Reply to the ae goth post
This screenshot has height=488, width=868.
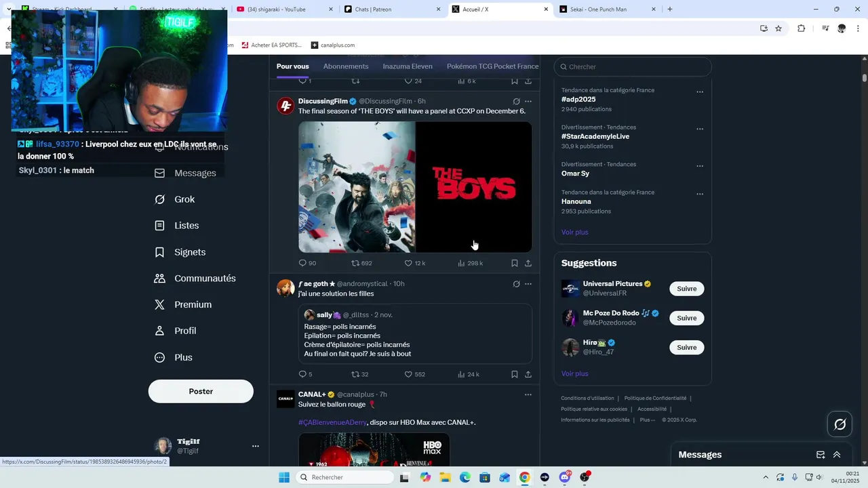[305, 374]
